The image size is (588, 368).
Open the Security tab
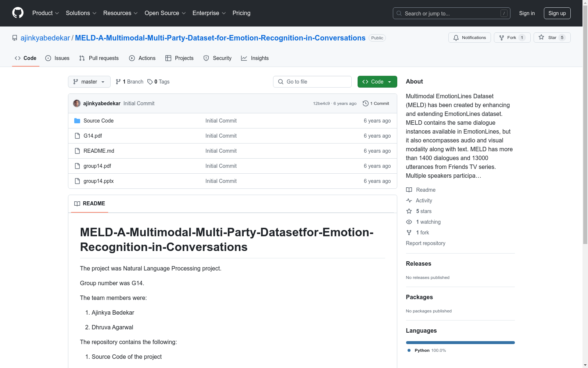click(x=218, y=58)
